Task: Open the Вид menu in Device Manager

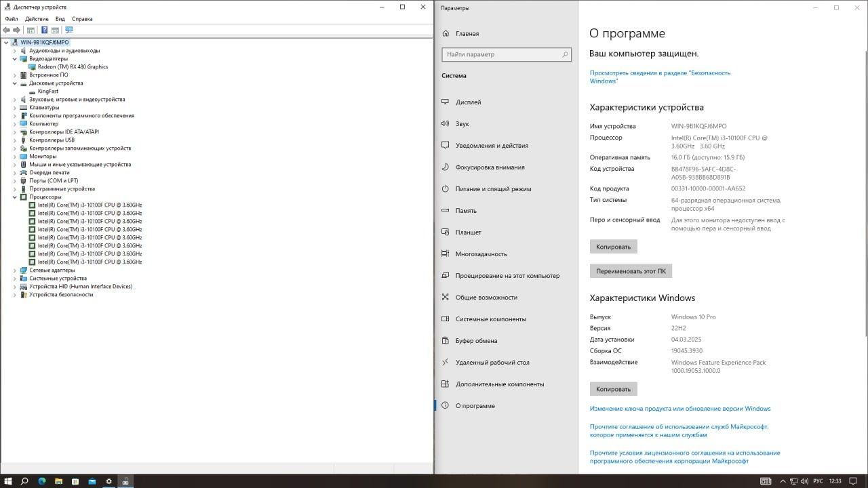Action: click(60, 19)
